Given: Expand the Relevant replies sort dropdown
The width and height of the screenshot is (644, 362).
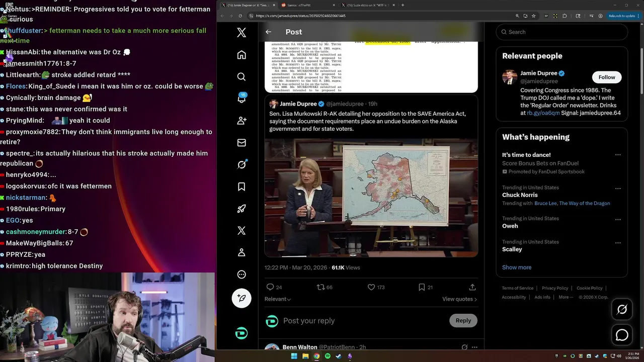Looking at the screenshot, I should (x=278, y=299).
